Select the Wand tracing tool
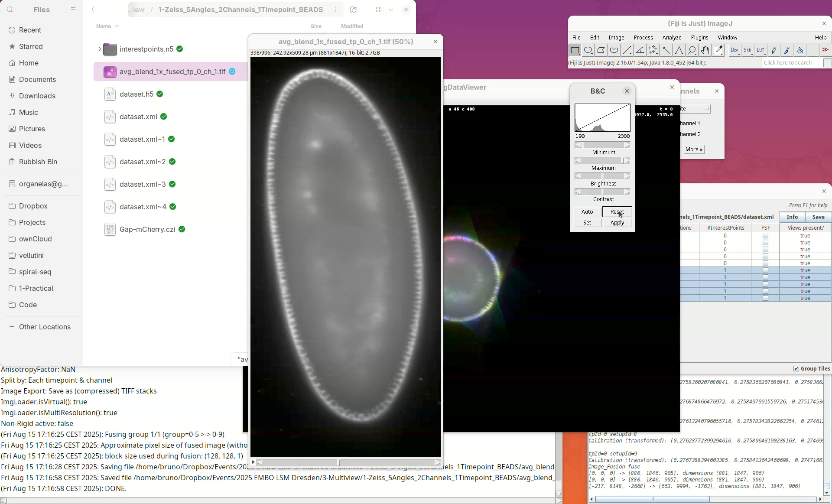The width and height of the screenshot is (832, 504). 666,50
